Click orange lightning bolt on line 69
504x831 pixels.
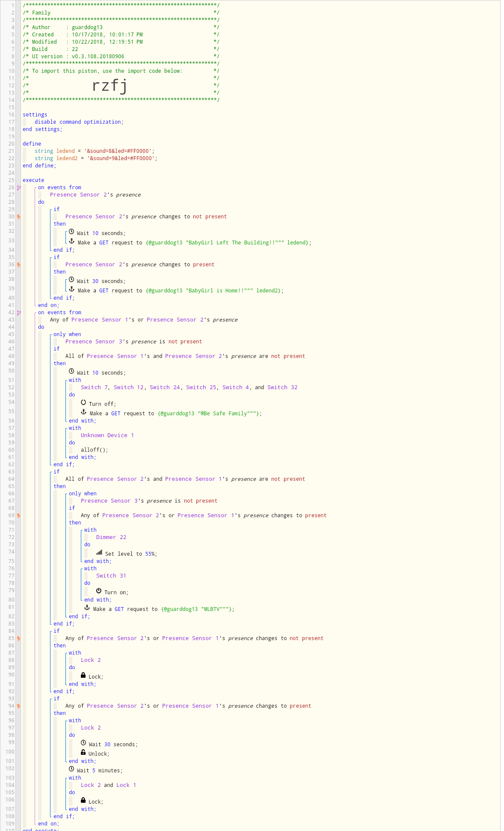coord(18,515)
